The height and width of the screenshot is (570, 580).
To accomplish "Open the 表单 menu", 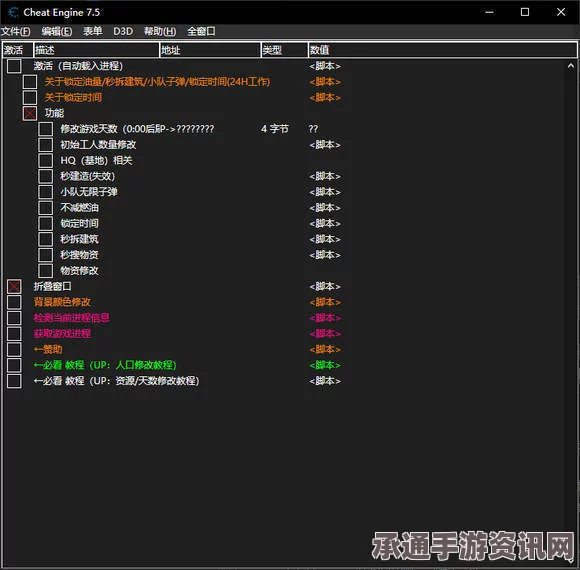I will [92, 31].
